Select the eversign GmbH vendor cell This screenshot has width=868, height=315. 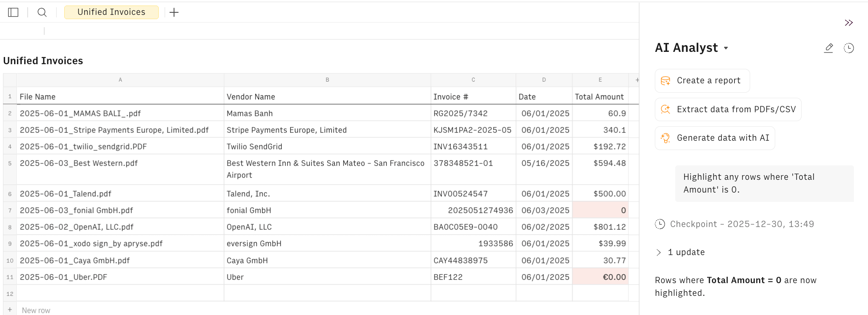point(327,244)
